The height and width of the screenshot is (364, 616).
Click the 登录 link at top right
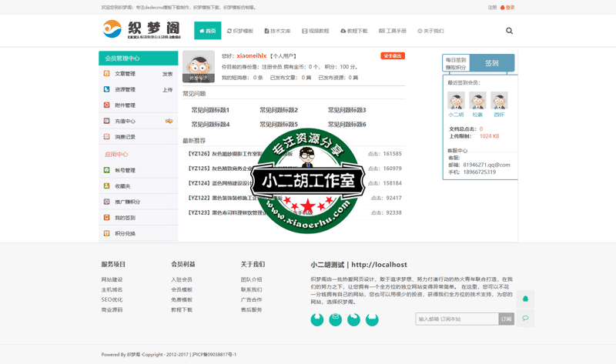(x=507, y=8)
